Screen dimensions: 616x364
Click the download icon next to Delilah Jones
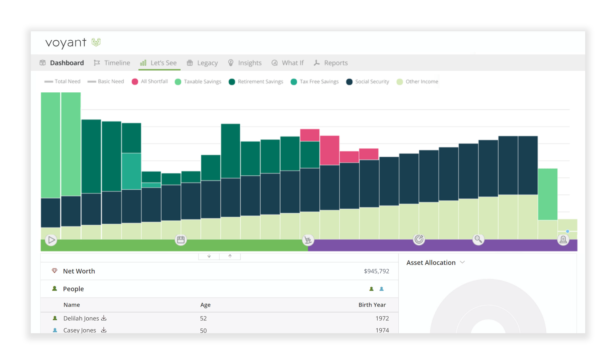pos(104,318)
